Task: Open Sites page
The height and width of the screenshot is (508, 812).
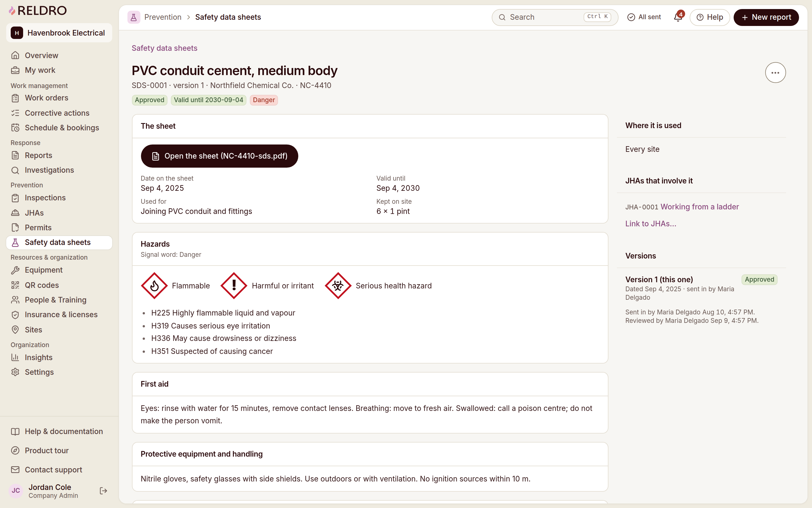Action: 59,330
